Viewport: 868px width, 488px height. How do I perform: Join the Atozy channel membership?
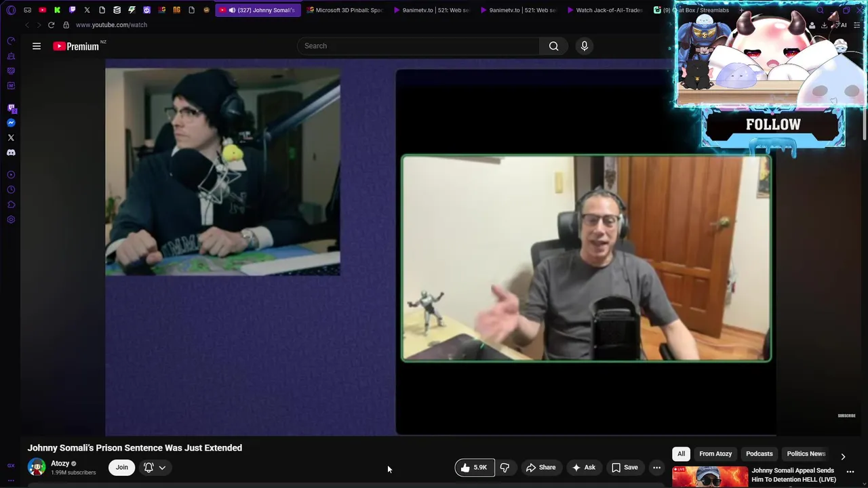(121, 468)
